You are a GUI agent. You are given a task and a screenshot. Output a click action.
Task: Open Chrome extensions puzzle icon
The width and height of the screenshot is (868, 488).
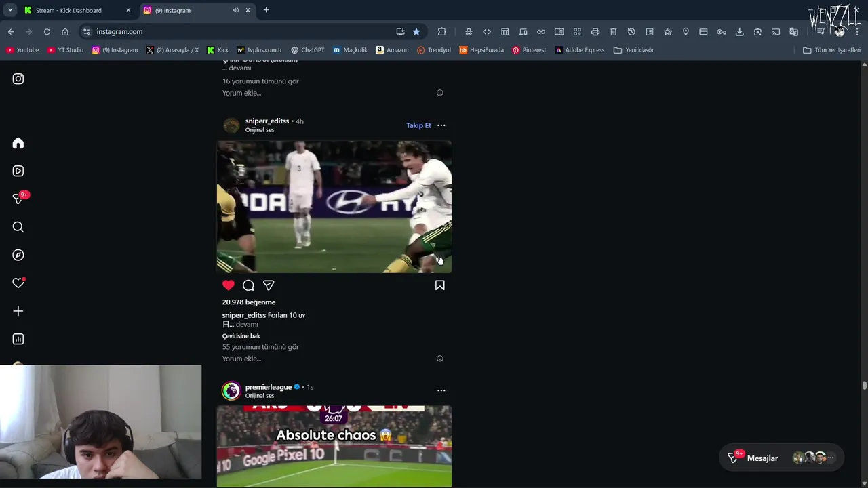point(442,31)
